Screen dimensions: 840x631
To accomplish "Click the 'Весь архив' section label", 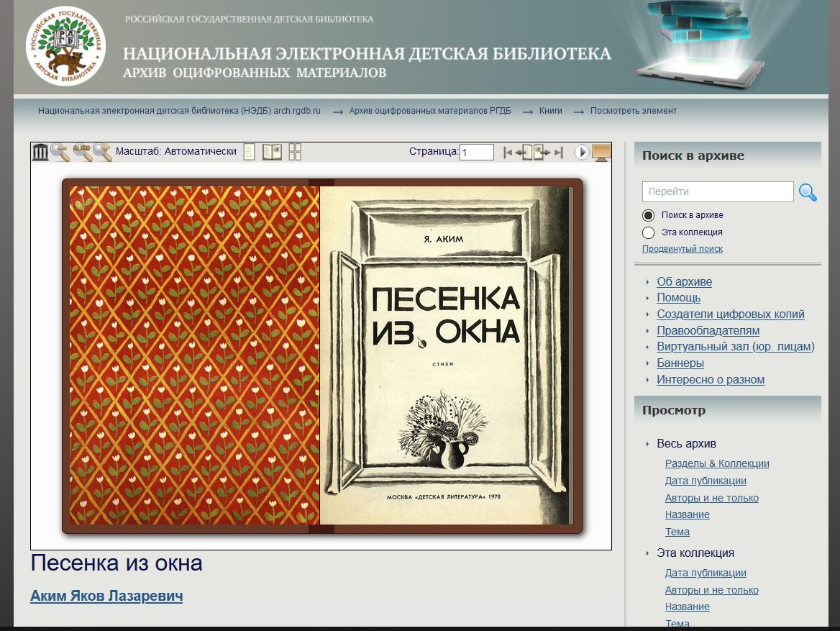I will click(x=686, y=443).
